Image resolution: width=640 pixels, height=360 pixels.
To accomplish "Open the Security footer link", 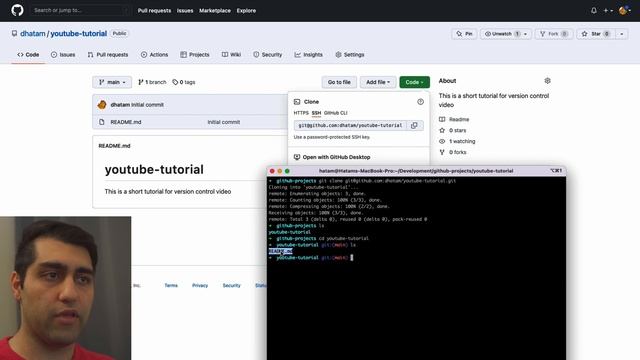I will click(x=231, y=285).
